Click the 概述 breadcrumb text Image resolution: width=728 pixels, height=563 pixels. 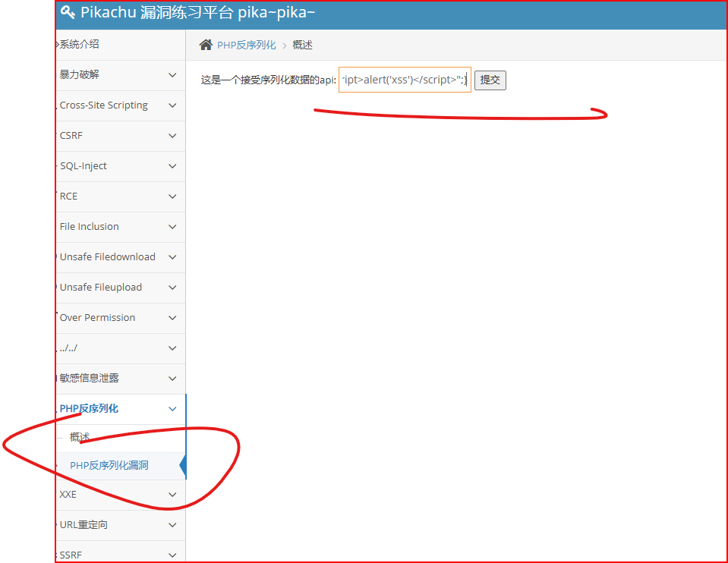point(302,45)
